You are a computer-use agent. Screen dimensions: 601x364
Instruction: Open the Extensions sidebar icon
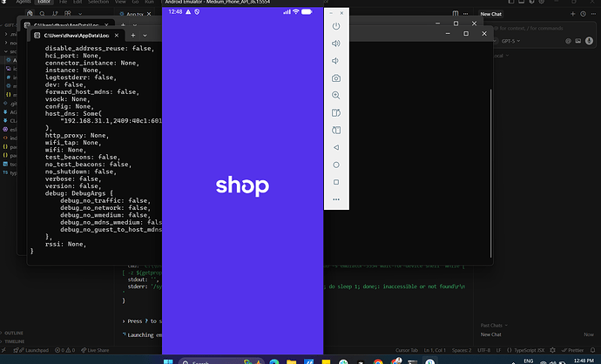pyautogui.click(x=68, y=14)
